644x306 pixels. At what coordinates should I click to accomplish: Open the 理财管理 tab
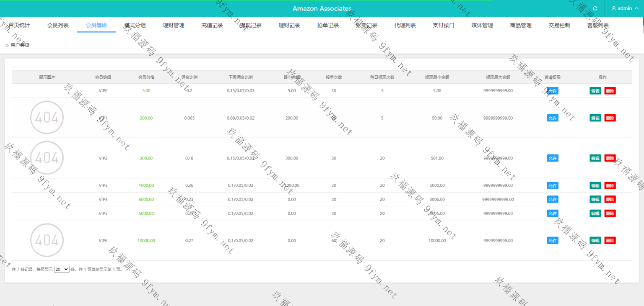(174, 26)
